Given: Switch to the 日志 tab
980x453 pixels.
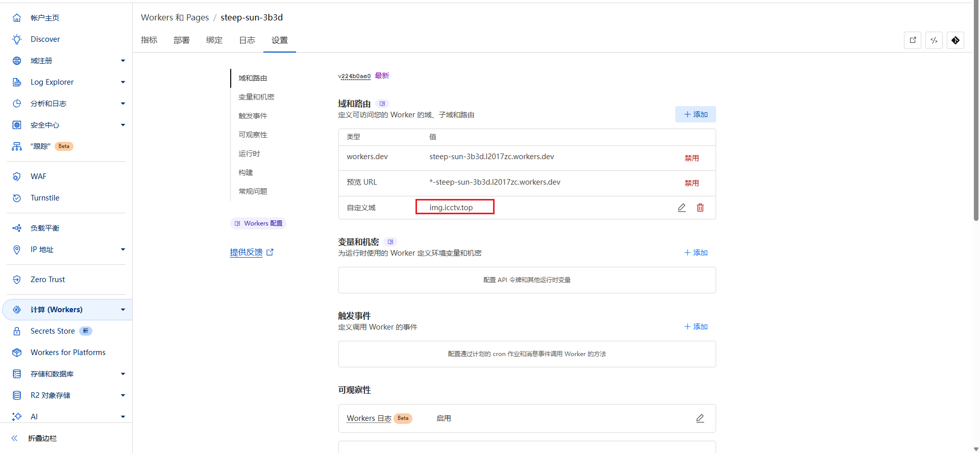Looking at the screenshot, I should point(247,40).
